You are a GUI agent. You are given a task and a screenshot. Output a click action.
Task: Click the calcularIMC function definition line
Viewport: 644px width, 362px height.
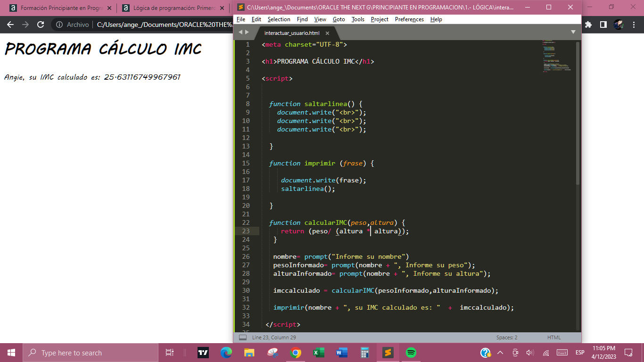coord(337,222)
